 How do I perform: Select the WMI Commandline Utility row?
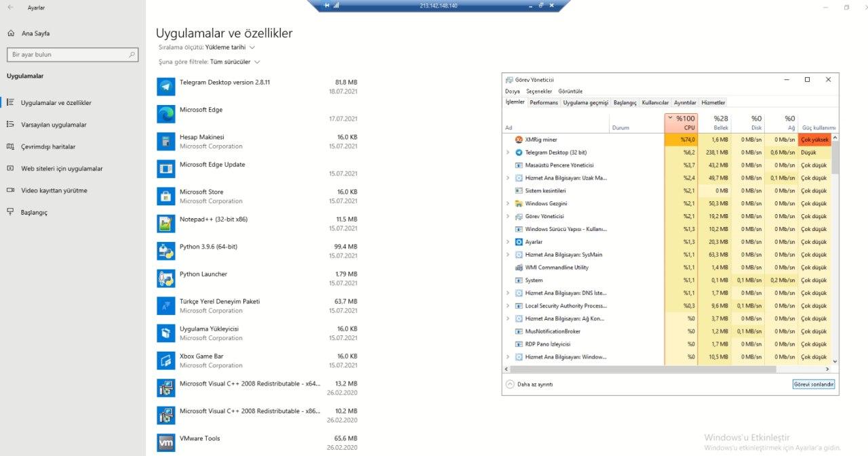coord(667,268)
